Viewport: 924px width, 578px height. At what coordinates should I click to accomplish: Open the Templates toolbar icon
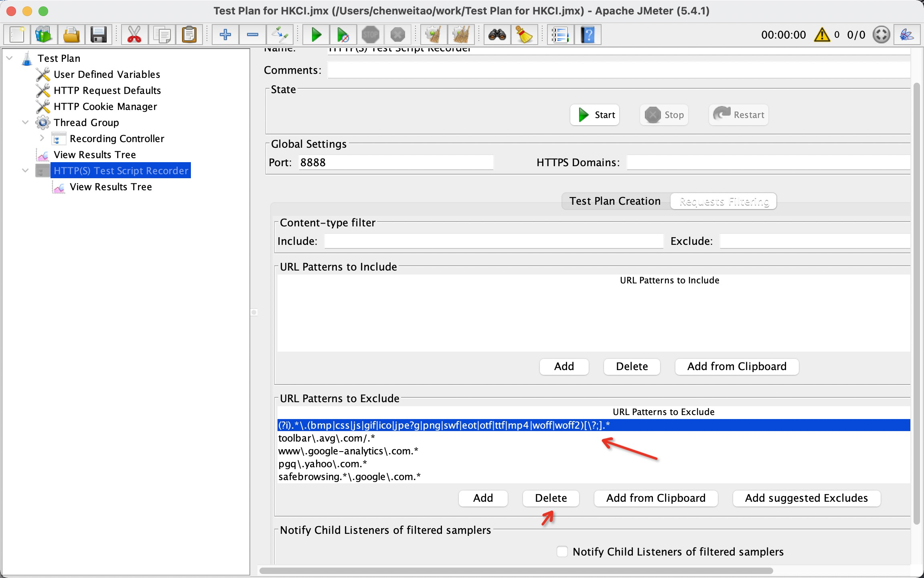tap(44, 35)
